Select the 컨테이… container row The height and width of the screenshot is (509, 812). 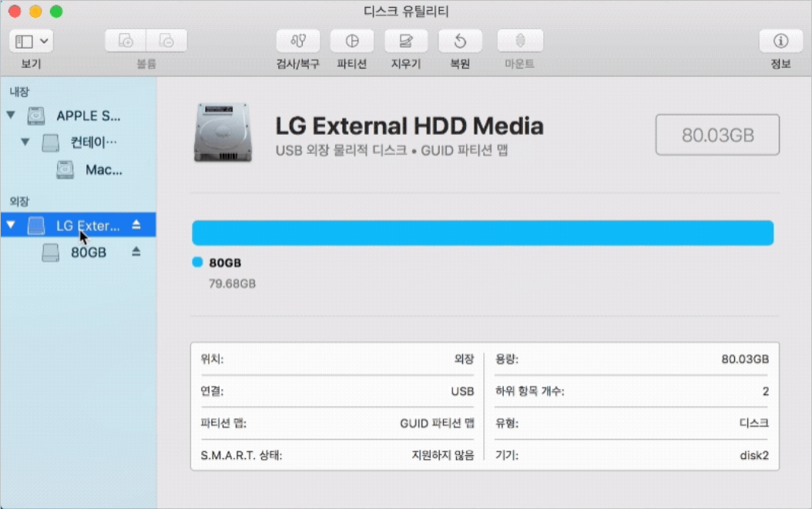point(79,142)
